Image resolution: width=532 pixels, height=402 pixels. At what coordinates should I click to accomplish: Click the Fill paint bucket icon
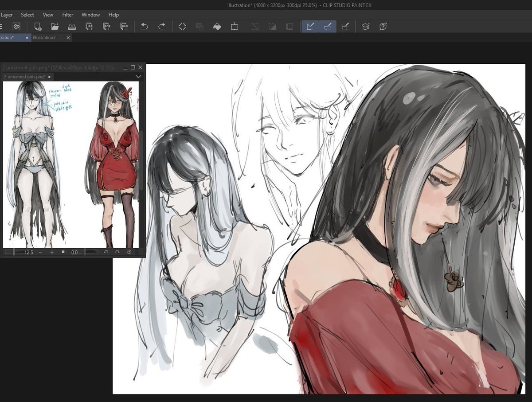[217, 27]
